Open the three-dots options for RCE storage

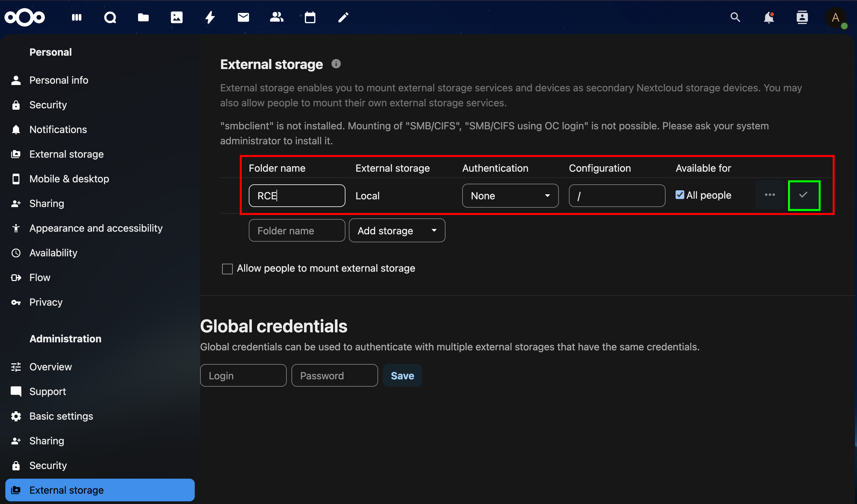(x=770, y=195)
